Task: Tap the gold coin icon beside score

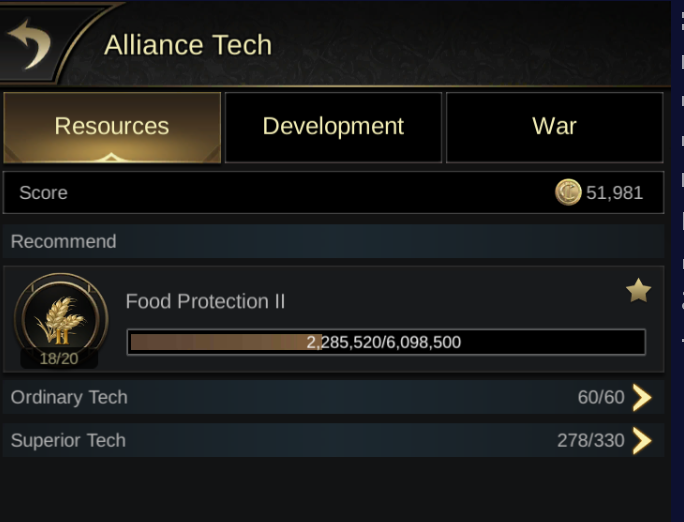Action: pos(568,192)
